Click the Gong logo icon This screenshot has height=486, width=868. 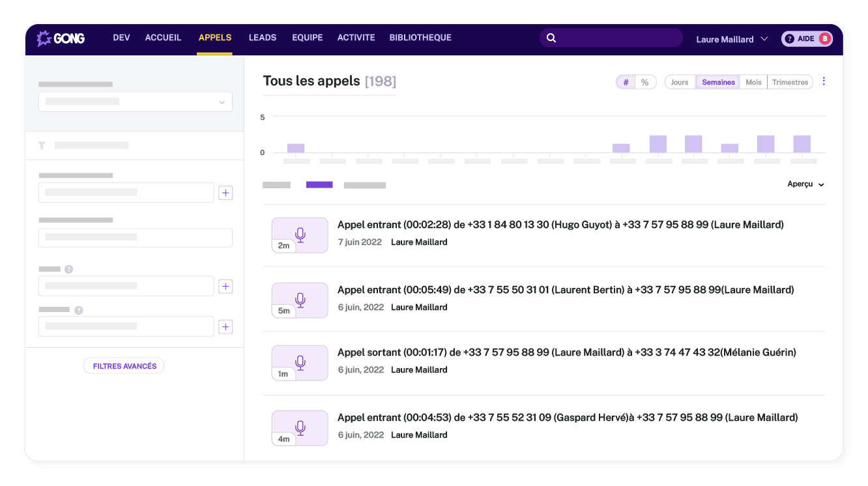point(46,38)
